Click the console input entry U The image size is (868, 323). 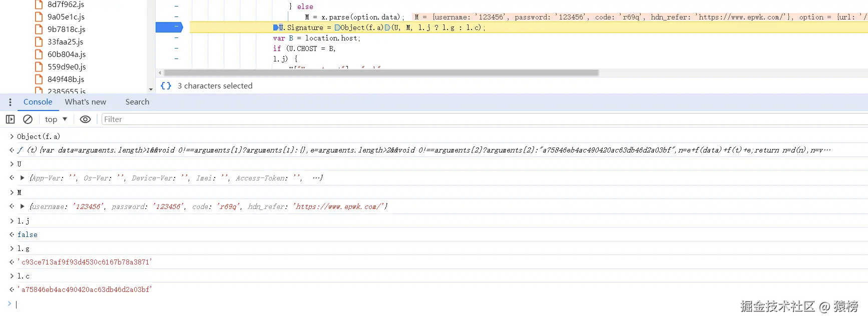19,164
